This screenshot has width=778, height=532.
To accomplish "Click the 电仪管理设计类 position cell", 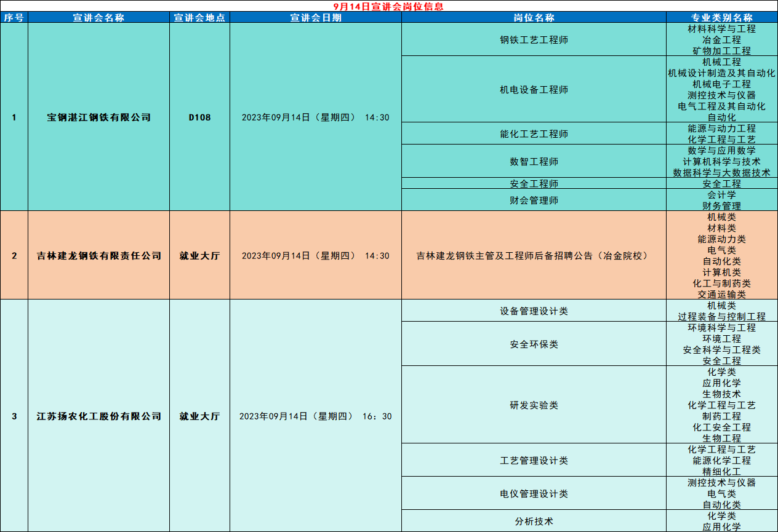I will point(534,494).
